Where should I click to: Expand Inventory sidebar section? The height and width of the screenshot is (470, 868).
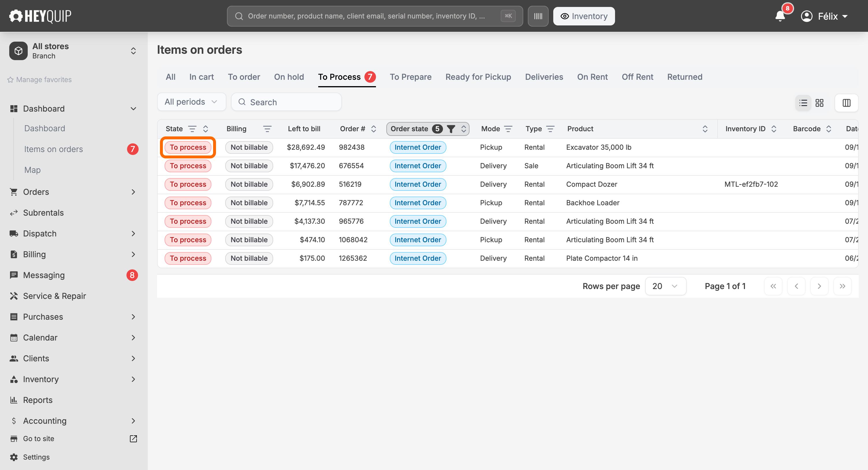pyautogui.click(x=133, y=379)
